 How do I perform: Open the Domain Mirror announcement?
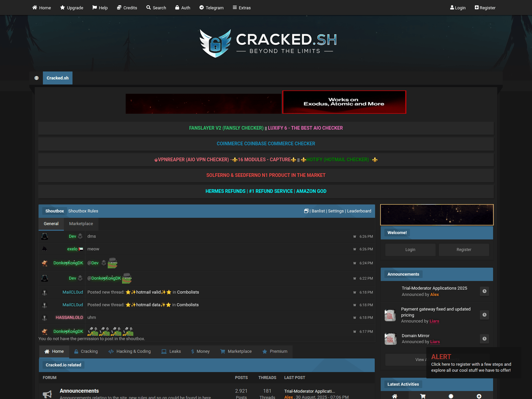pyautogui.click(x=416, y=336)
